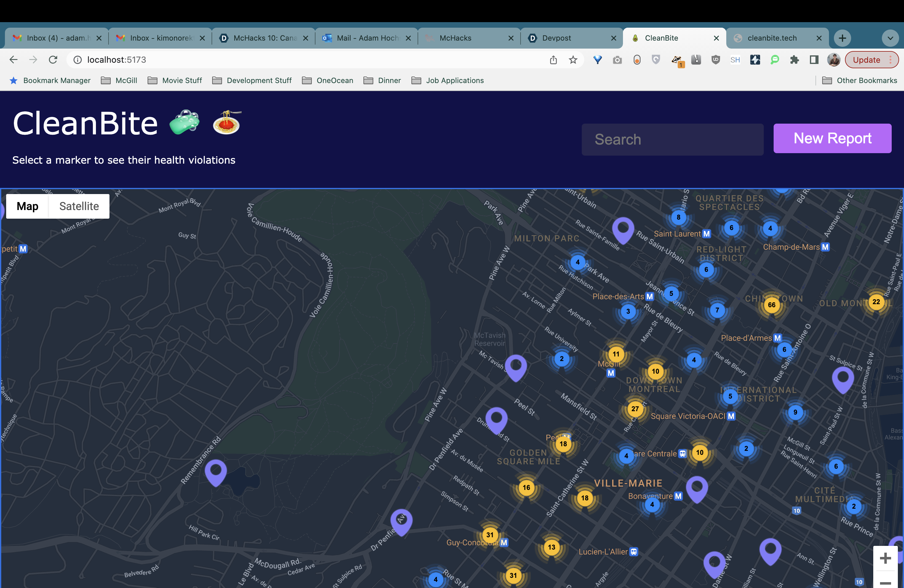This screenshot has width=904, height=588.
Task: Switch to the Devpost tab
Action: [556, 38]
